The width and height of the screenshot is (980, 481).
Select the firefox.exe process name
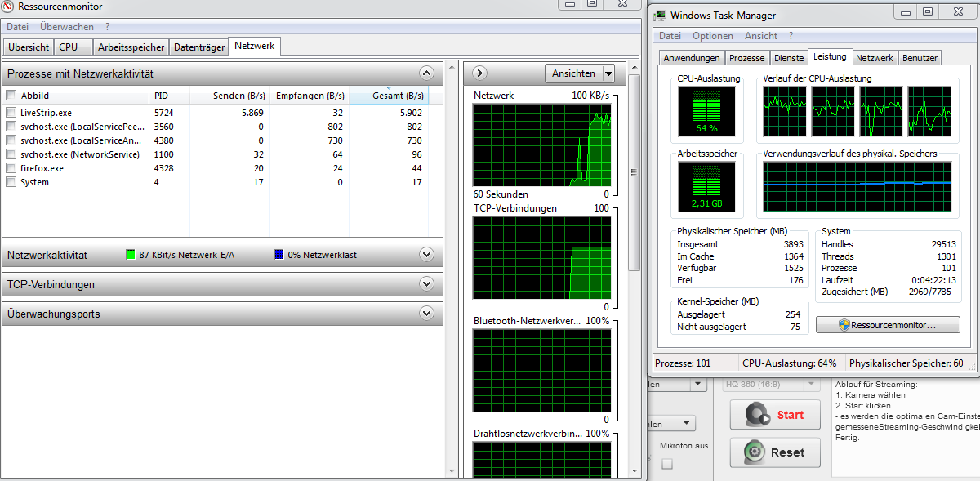point(42,168)
